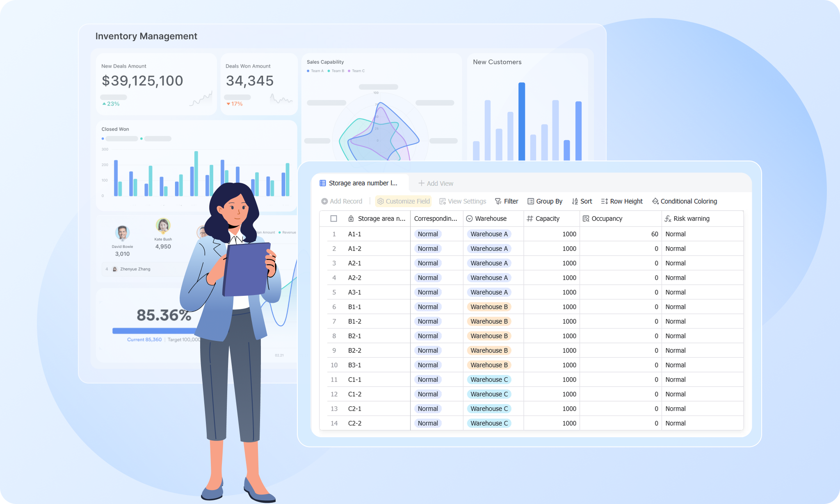
Task: Click the Team C legend dot in Sales Capability
Action: point(349,71)
